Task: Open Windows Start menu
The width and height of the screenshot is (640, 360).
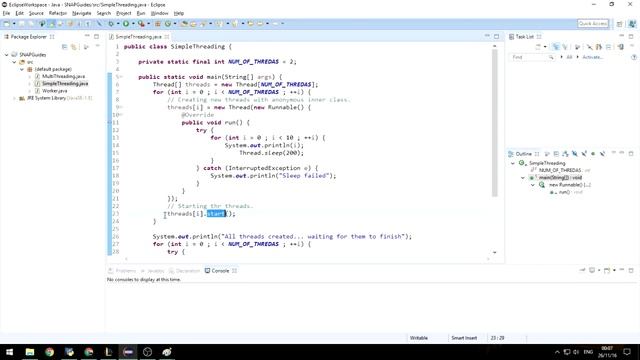Action: pyautogui.click(x=9, y=352)
